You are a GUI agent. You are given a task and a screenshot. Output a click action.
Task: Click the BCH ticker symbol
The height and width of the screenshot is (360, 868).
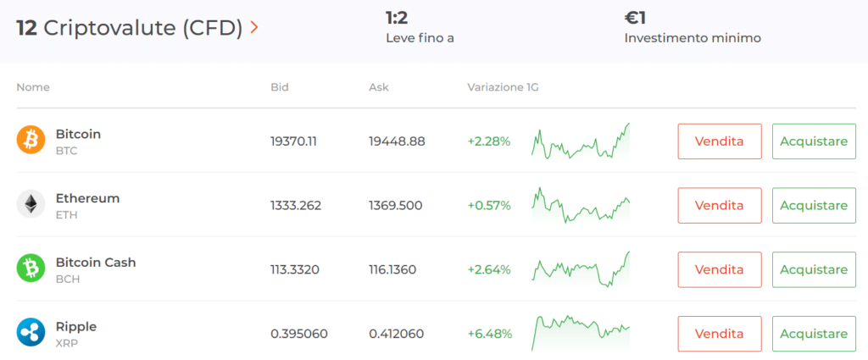tap(68, 280)
